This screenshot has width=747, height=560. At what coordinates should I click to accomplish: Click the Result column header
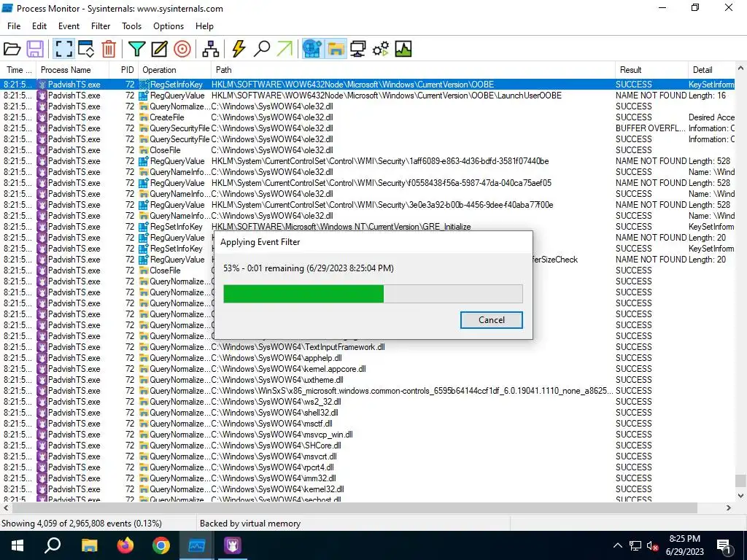click(651, 70)
